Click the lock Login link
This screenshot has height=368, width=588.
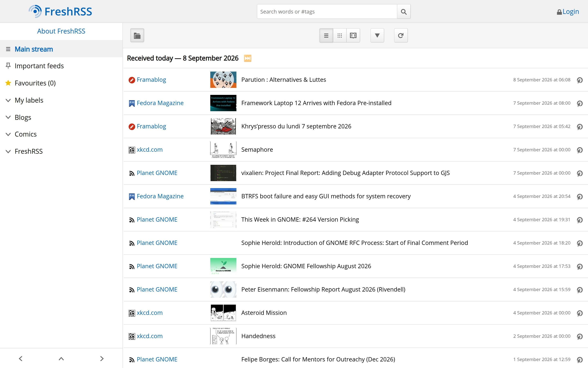568,11
